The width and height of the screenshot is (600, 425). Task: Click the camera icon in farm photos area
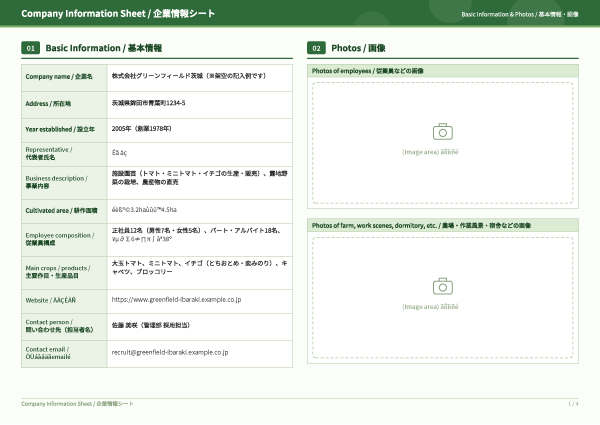click(443, 286)
